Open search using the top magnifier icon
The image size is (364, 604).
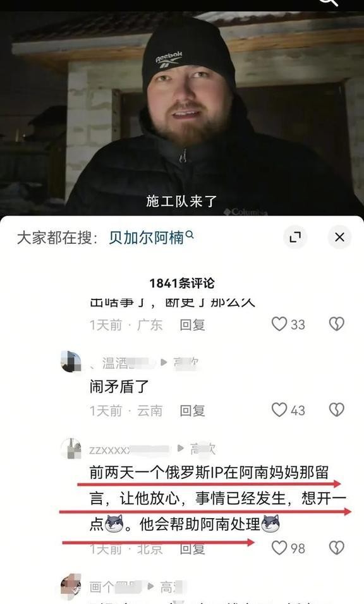coord(329,2)
